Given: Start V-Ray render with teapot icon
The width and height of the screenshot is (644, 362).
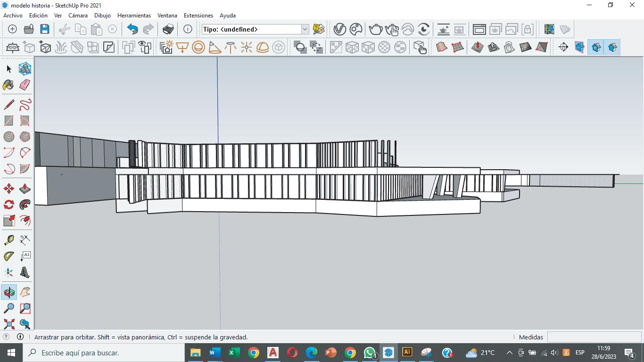Looking at the screenshot, I should [375, 29].
